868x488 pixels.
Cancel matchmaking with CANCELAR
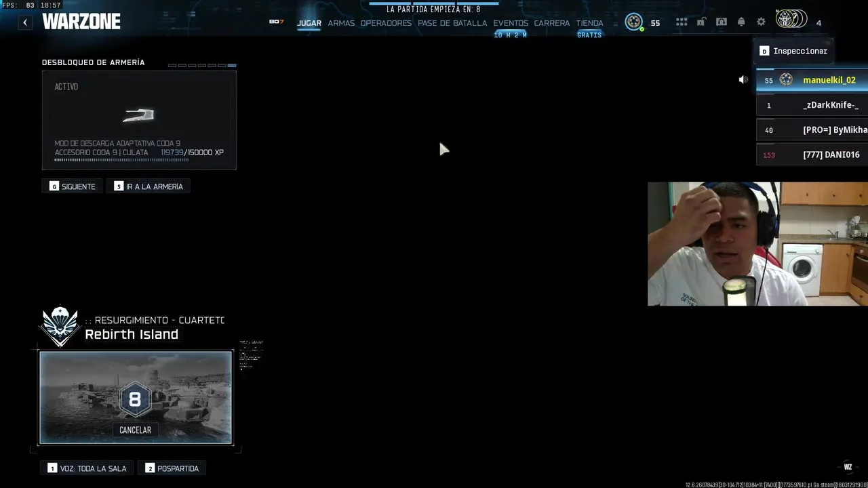[x=135, y=430]
